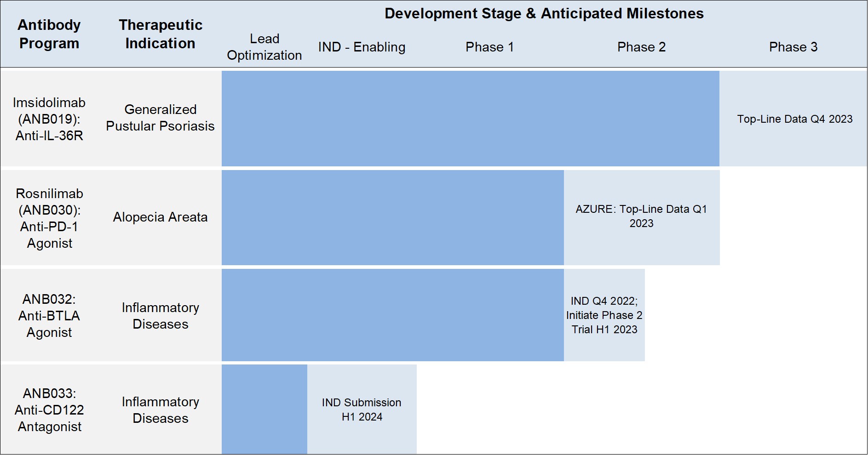
Task: Click the Phase 2 column header
Action: [641, 47]
